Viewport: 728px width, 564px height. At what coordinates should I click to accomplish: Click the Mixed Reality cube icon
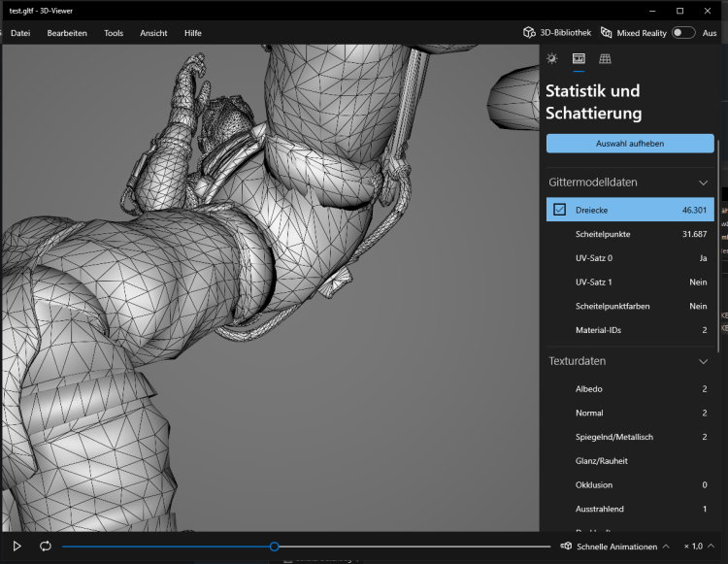[x=607, y=33]
